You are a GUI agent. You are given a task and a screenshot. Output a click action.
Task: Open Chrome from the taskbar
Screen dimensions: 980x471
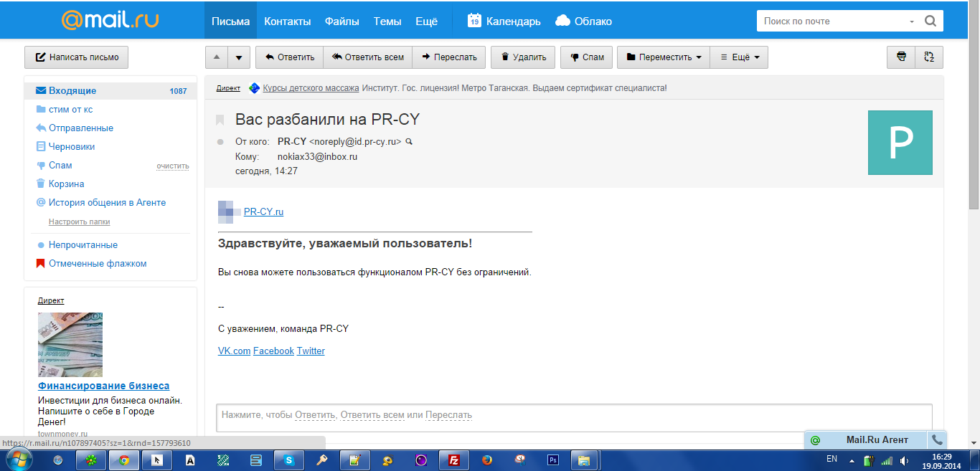point(124,460)
